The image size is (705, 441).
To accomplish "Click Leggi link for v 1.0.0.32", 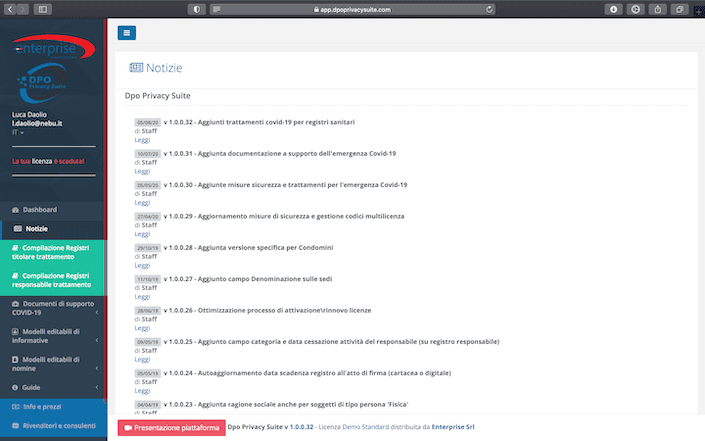I will click(x=142, y=140).
